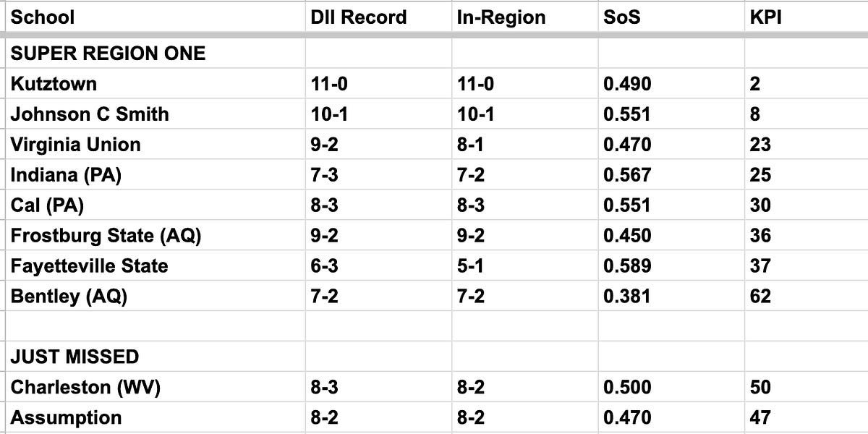Click the KPI column header
Image resolution: width=868 pixels, height=434 pixels.
tap(765, 17)
